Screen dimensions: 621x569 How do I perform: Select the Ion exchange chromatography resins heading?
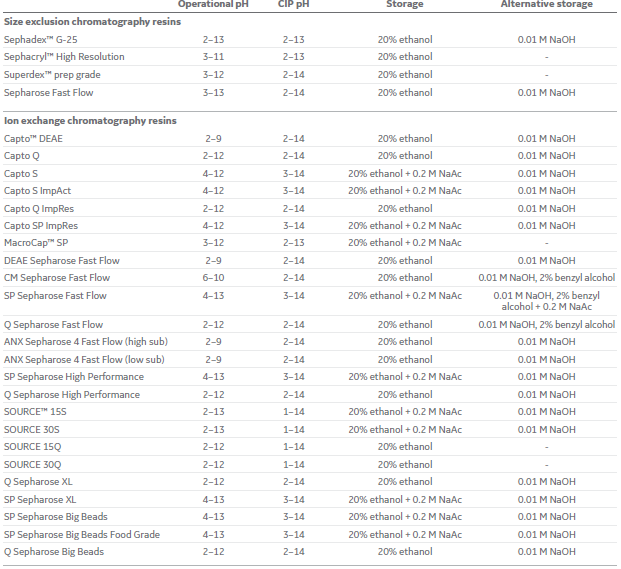(90, 121)
